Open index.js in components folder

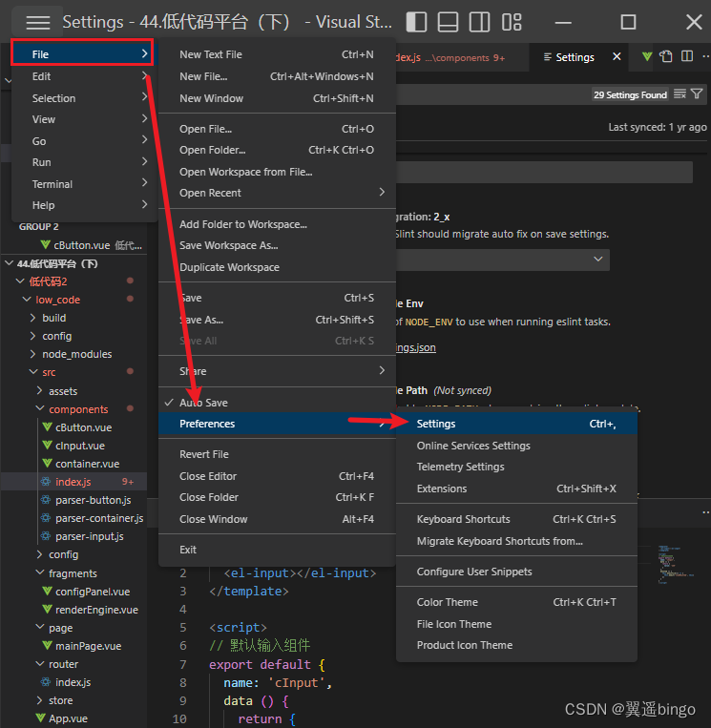(73, 482)
